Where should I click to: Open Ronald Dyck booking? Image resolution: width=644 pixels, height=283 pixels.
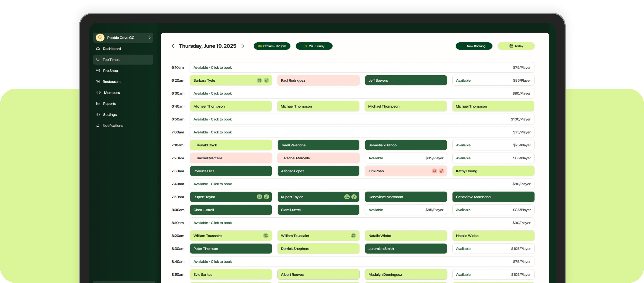tap(231, 145)
